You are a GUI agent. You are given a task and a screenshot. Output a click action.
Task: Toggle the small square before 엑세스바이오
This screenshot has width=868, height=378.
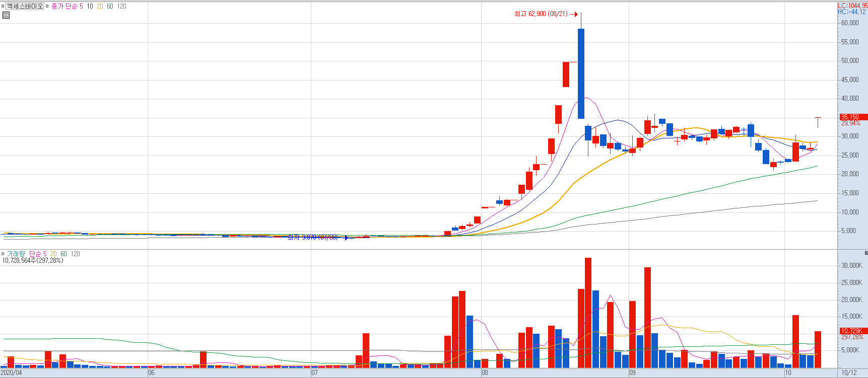coord(3,7)
